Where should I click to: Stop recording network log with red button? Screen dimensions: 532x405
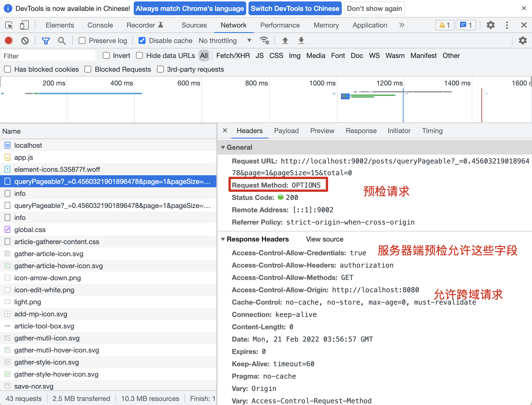[9, 41]
